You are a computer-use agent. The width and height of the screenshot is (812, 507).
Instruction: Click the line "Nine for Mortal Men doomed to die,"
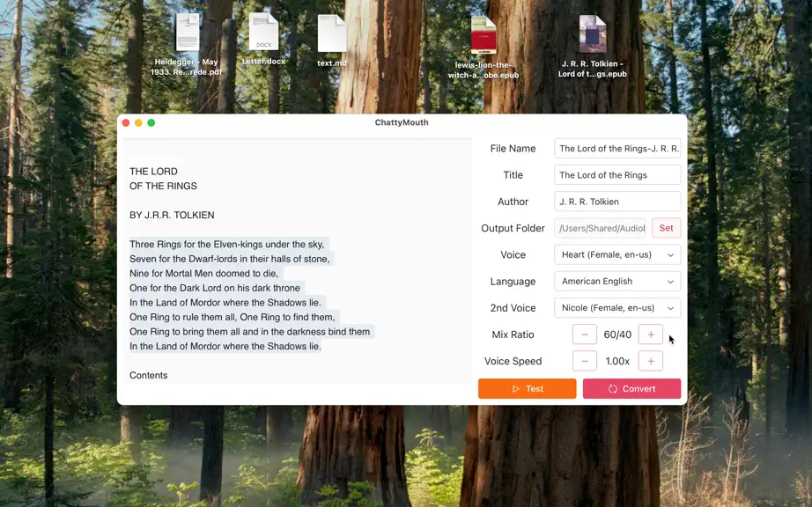click(204, 273)
